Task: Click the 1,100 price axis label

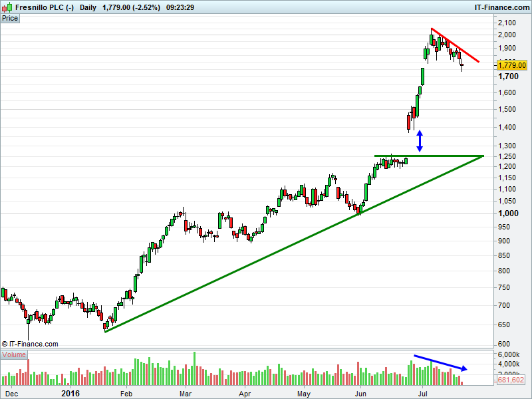Action: (507, 189)
